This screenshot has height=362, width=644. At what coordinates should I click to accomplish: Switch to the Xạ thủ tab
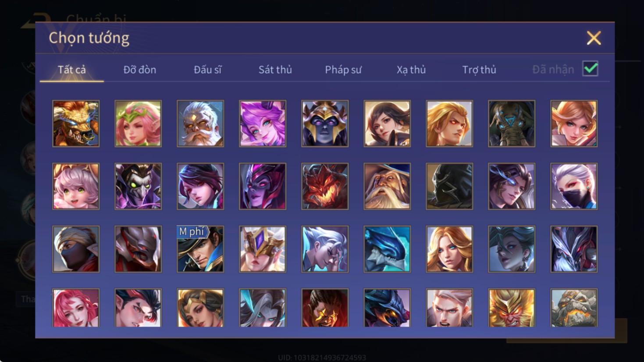pyautogui.click(x=411, y=70)
